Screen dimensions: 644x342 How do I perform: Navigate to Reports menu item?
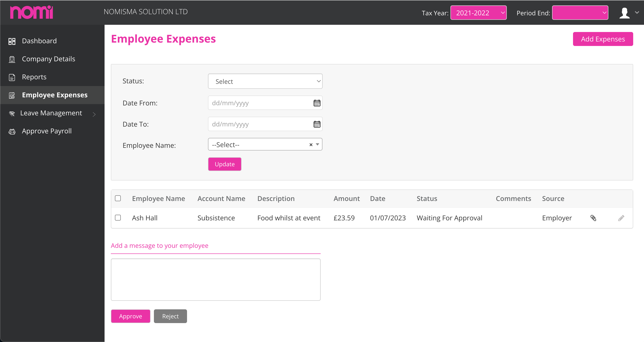coord(34,77)
